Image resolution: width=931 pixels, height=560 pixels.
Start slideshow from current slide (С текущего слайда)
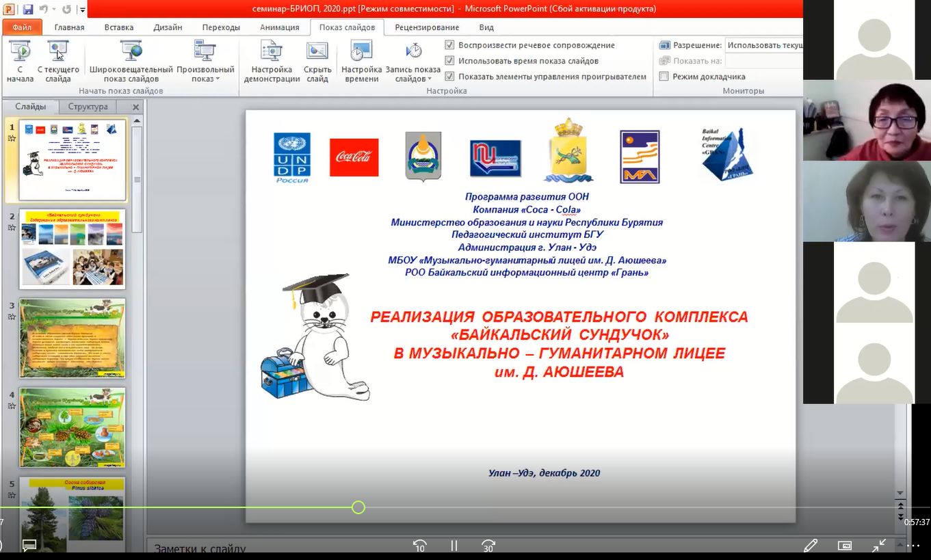(x=58, y=61)
